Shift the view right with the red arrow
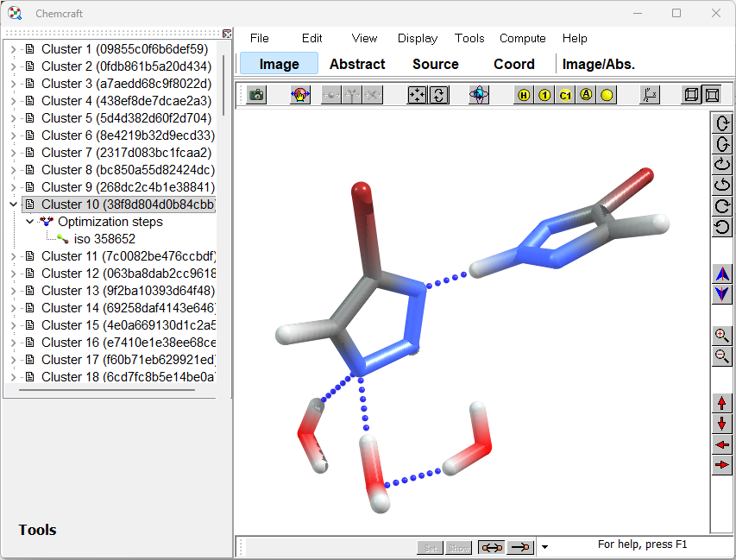 (722, 465)
